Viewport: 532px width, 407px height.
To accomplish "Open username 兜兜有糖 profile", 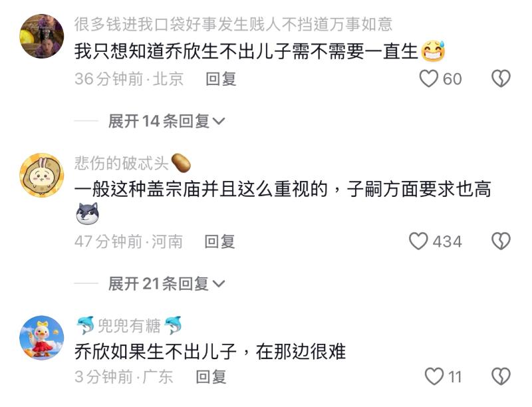I will point(129,326).
